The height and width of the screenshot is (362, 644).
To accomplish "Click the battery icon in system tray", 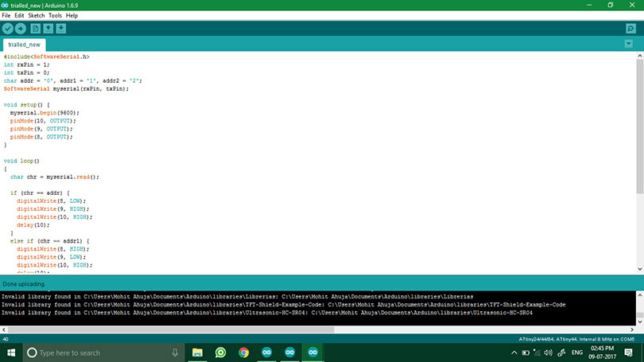I will coord(526,353).
